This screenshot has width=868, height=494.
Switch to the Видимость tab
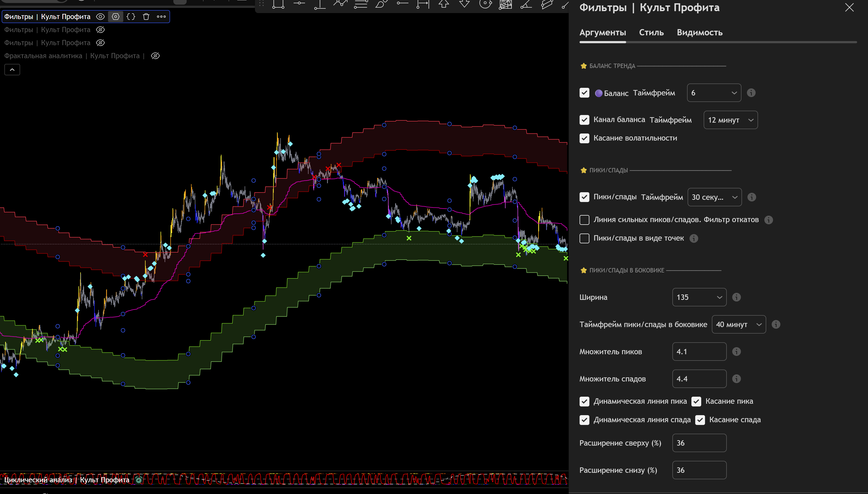pyautogui.click(x=699, y=33)
